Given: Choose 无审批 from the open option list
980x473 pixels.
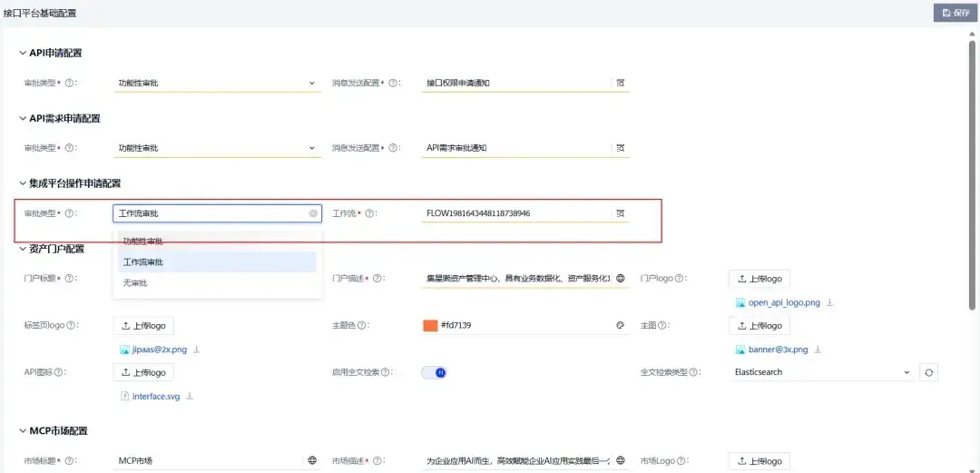Looking at the screenshot, I should tap(217, 283).
